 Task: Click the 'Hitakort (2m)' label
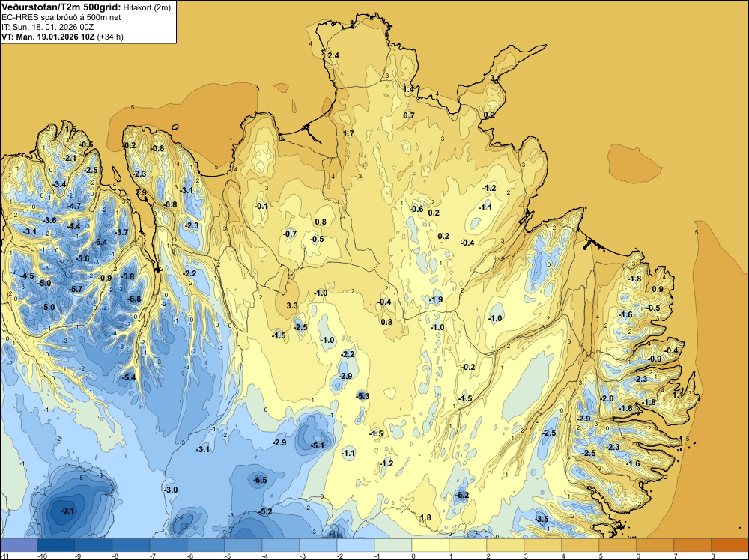click(x=147, y=7)
